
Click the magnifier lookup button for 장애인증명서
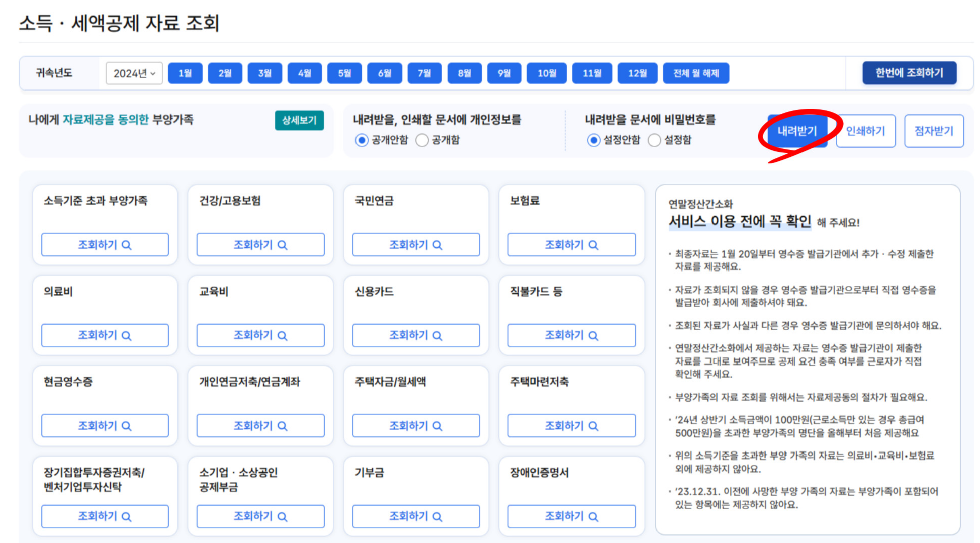[x=571, y=516]
